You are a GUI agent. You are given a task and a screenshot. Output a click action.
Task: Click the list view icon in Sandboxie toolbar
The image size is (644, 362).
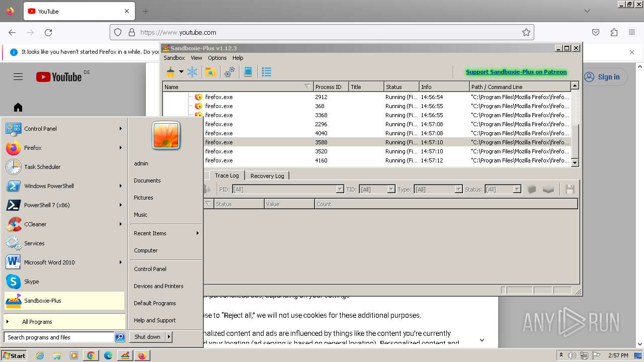coord(267,72)
